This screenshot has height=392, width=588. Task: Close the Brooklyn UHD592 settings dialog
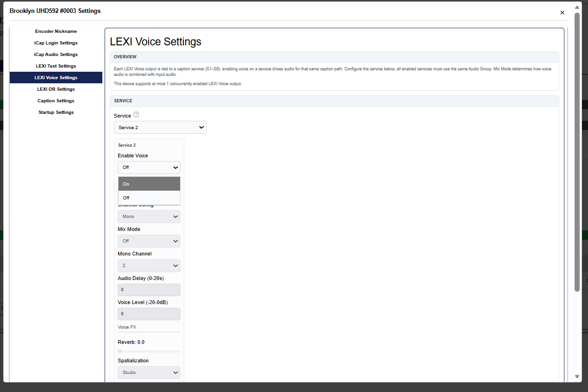[x=562, y=12]
